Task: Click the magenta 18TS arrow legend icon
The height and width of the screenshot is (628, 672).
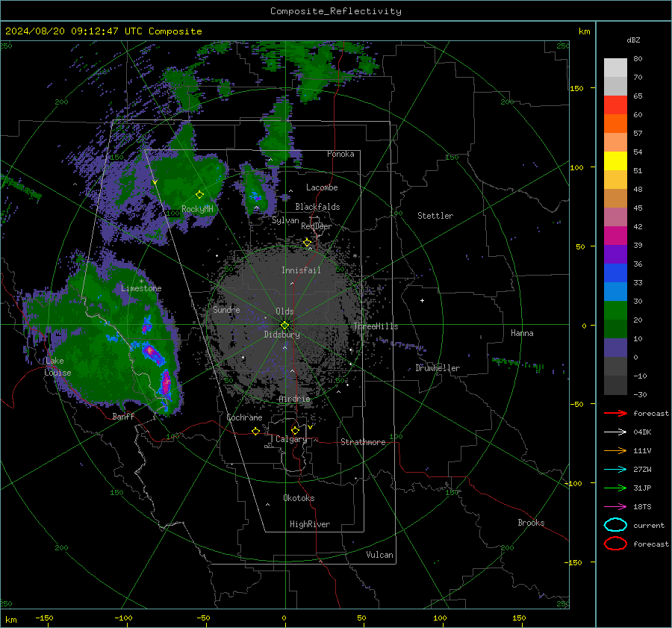Action: click(x=615, y=507)
